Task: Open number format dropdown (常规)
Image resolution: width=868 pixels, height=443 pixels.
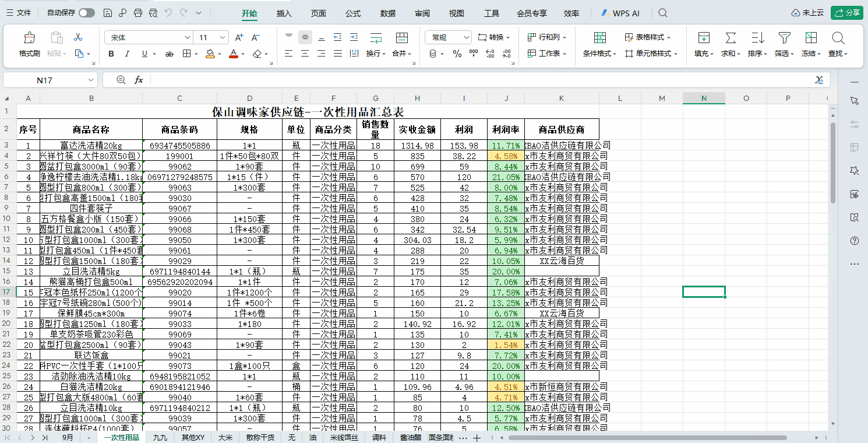Action: 466,37
